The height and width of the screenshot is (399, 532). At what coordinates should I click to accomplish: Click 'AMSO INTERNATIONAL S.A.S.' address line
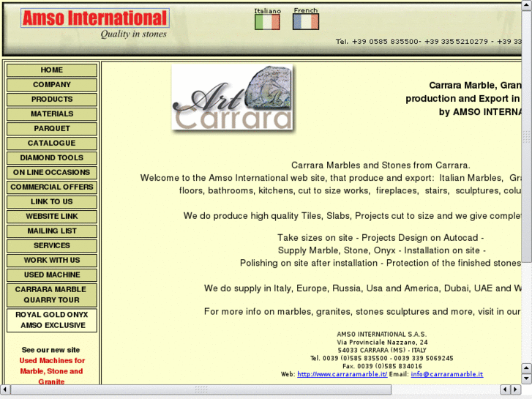(382, 334)
